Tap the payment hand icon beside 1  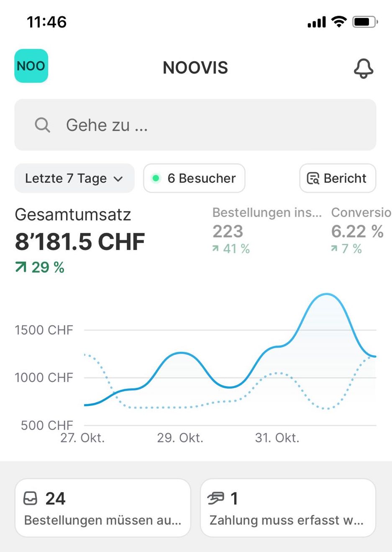click(x=216, y=498)
